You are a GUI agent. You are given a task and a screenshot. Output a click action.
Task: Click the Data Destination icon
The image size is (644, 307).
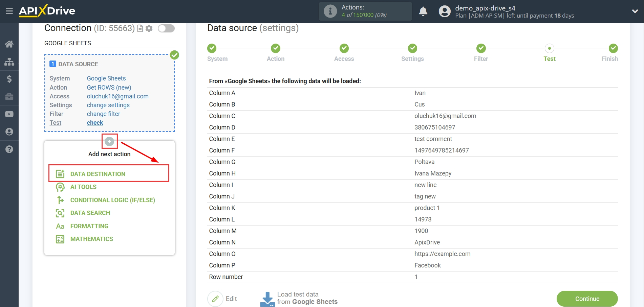click(60, 174)
